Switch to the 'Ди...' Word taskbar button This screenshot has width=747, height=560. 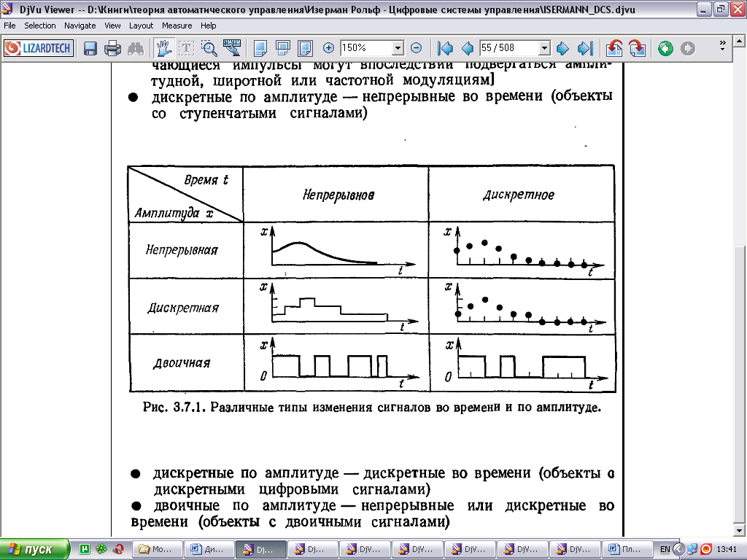point(209,550)
